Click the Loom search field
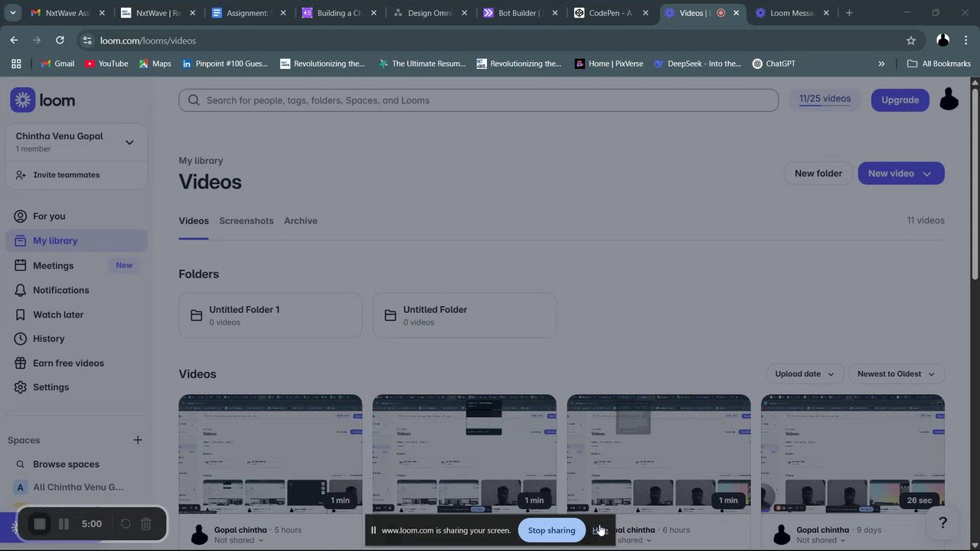 coord(479,100)
